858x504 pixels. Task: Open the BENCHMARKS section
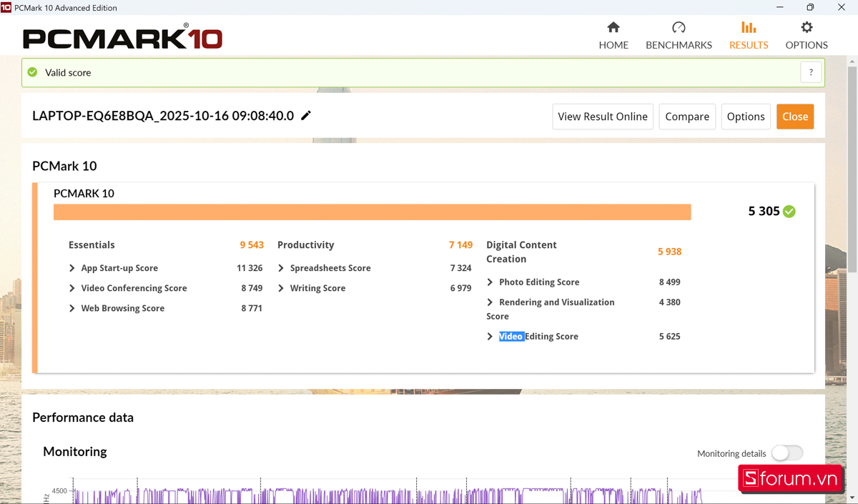tap(679, 36)
